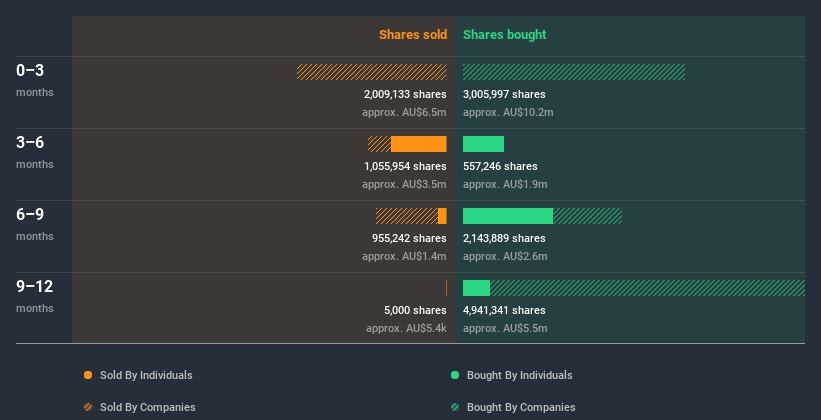Click the approx. AU$1.4m amount
821x420 pixels.
tap(404, 257)
